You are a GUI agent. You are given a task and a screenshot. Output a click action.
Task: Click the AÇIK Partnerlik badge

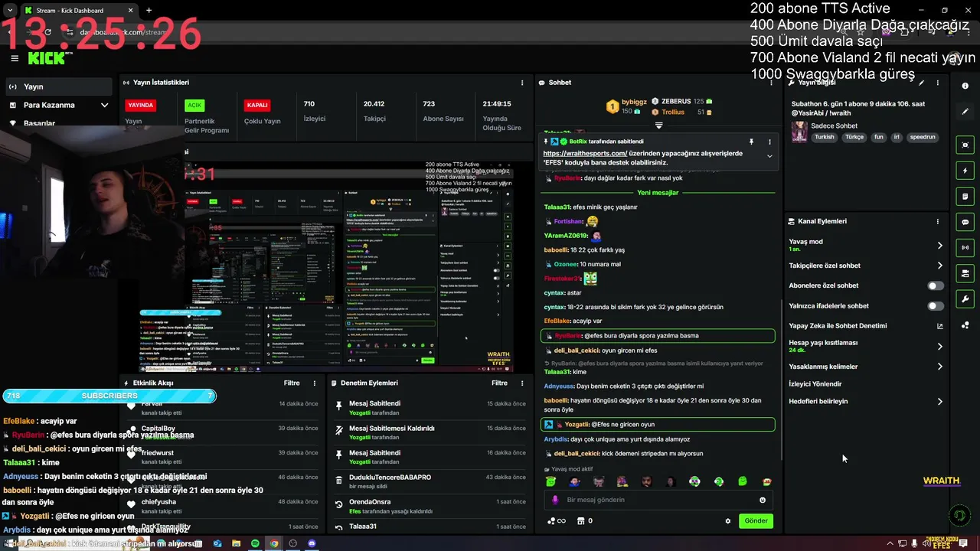pyautogui.click(x=194, y=105)
